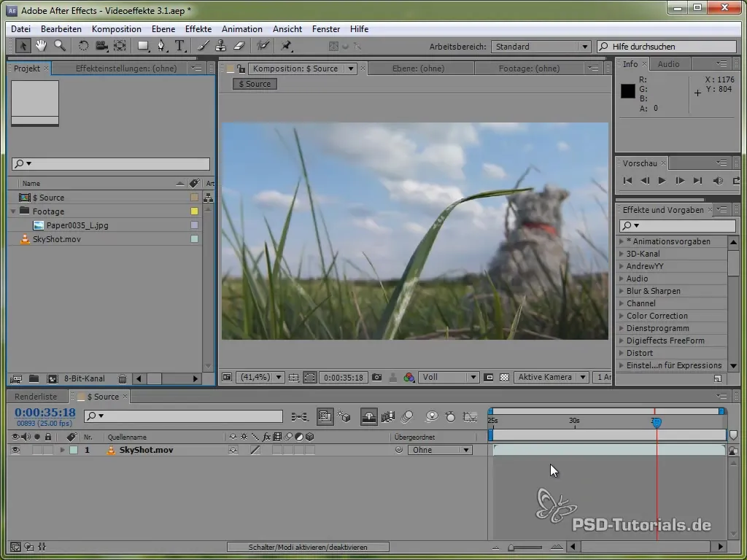The image size is (747, 560).
Task: Select the Hand tool
Action: pos(41,46)
